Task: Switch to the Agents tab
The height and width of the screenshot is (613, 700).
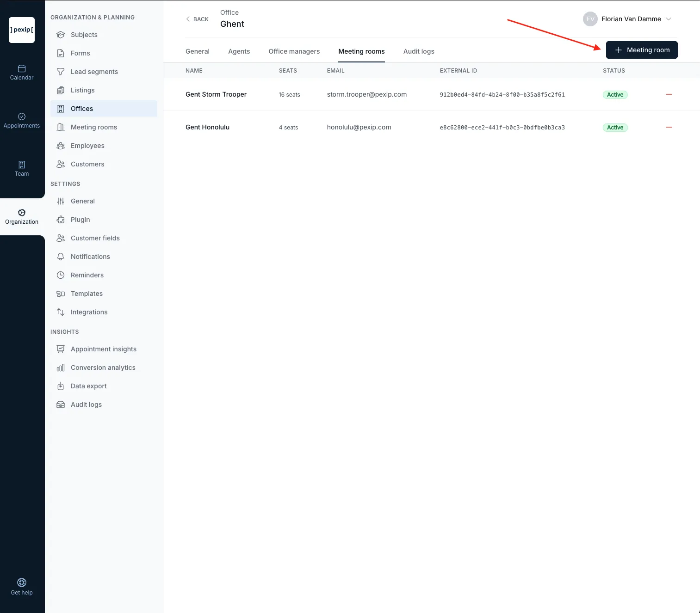Action: pyautogui.click(x=239, y=51)
